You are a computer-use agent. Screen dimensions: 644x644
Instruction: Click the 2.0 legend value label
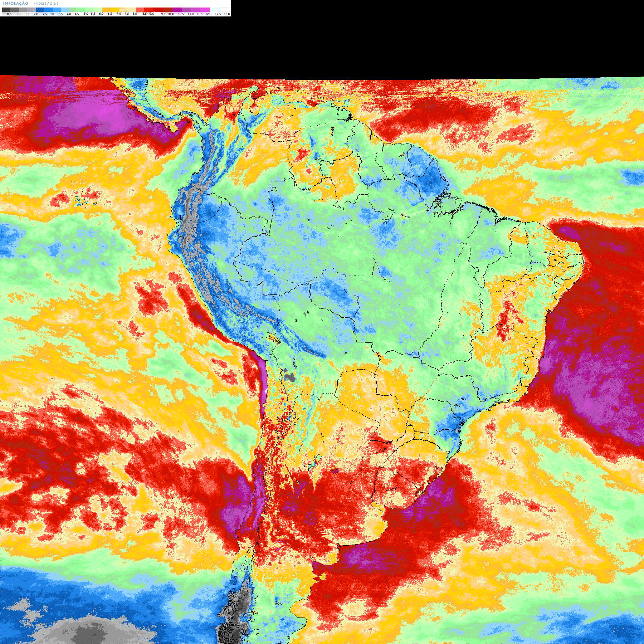36,14
